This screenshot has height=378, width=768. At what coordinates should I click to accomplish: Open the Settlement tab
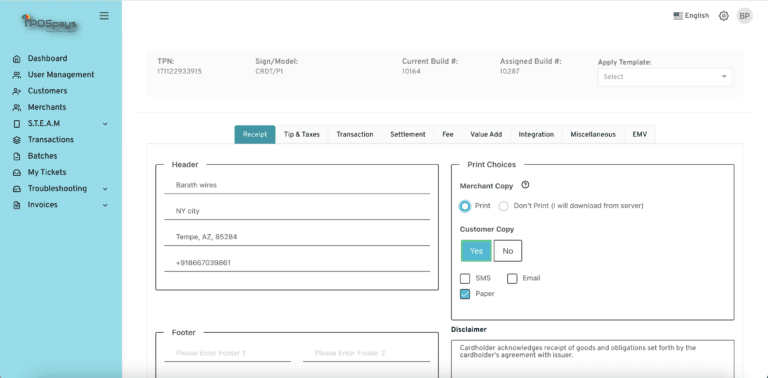tap(408, 134)
